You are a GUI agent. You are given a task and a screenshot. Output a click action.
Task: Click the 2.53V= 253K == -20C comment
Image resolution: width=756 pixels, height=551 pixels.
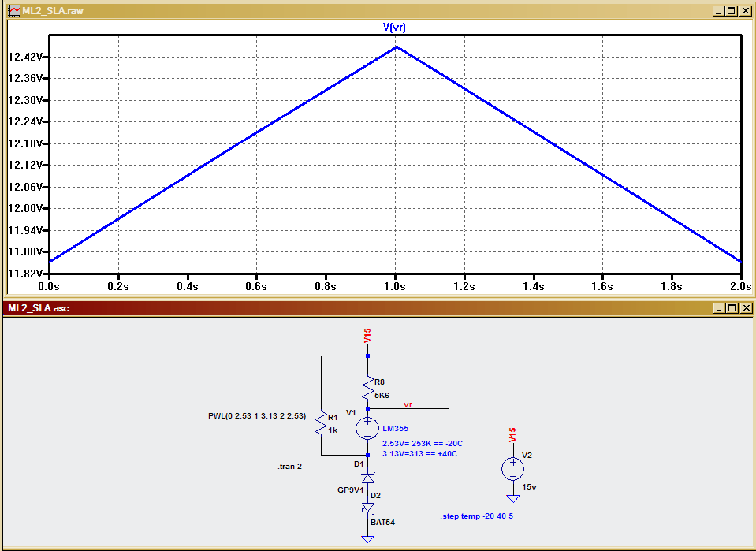[423, 444]
